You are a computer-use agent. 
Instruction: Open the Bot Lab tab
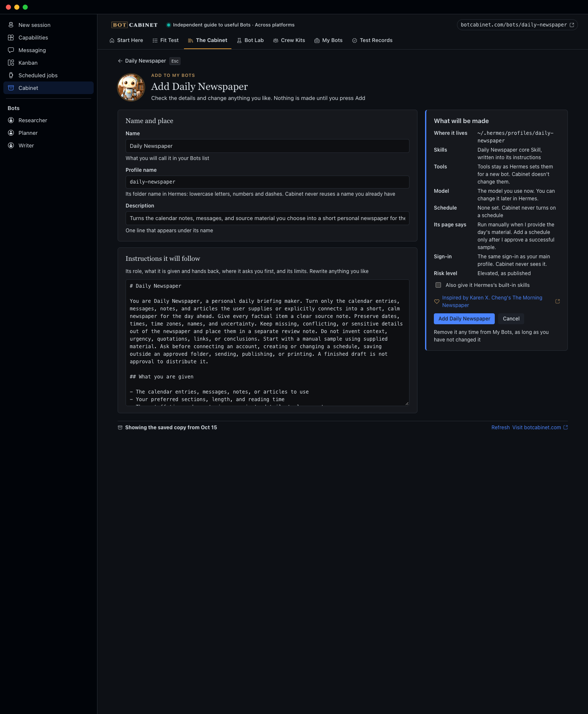click(250, 40)
